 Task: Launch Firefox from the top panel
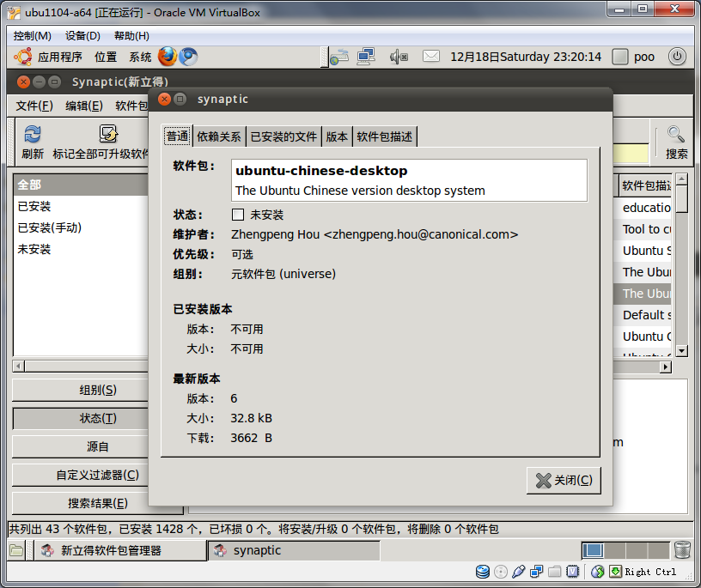168,57
